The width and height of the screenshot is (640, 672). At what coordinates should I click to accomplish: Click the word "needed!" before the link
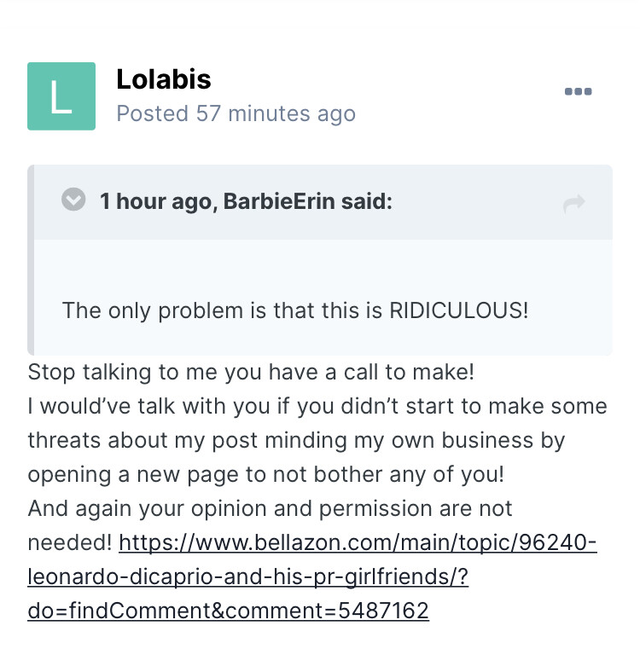coord(70,542)
